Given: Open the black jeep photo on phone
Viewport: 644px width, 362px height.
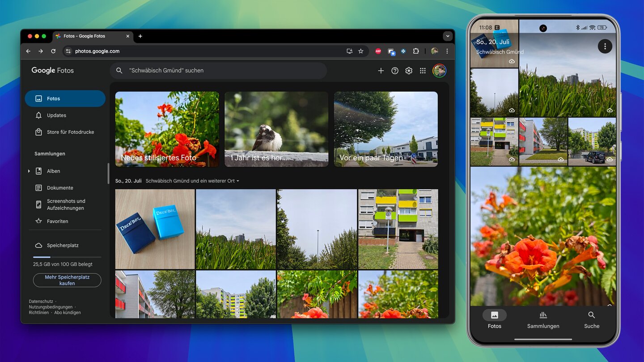Looking at the screenshot, I should click(592, 142).
